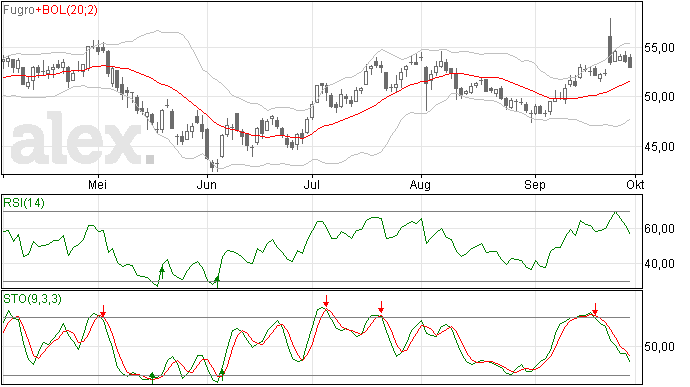Viewport: 690px width, 387px height.
Task: Click the tall spike candlestick in late Sep
Action: (x=610, y=41)
